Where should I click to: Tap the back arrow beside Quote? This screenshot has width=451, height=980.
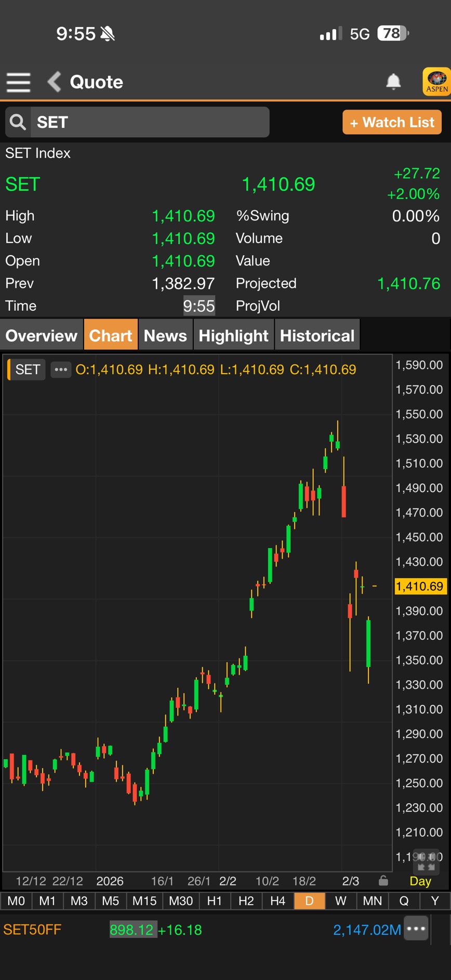55,82
